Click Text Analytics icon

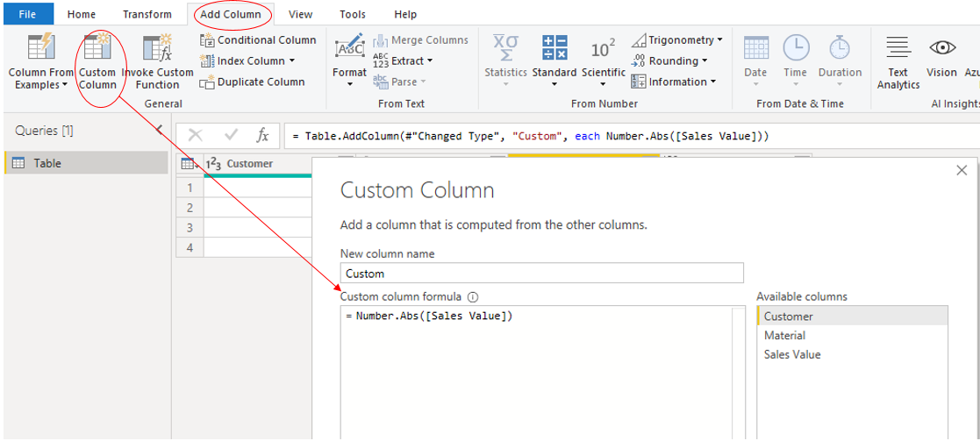tap(898, 47)
